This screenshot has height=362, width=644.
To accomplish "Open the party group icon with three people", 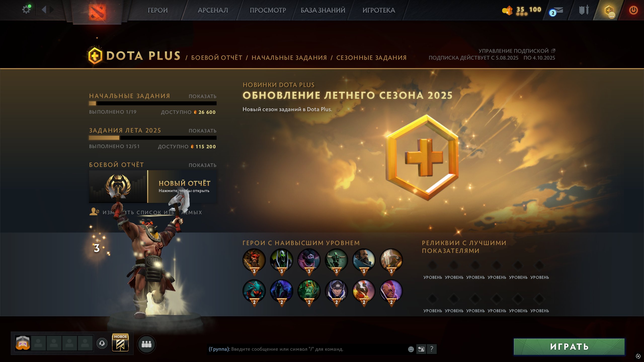I will (146, 344).
